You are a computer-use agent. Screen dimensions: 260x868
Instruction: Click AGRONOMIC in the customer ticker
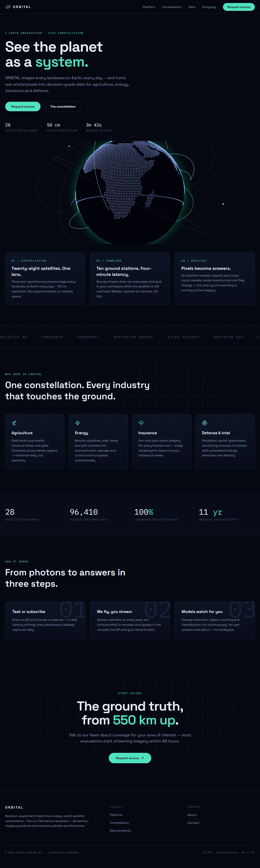(x=89, y=337)
